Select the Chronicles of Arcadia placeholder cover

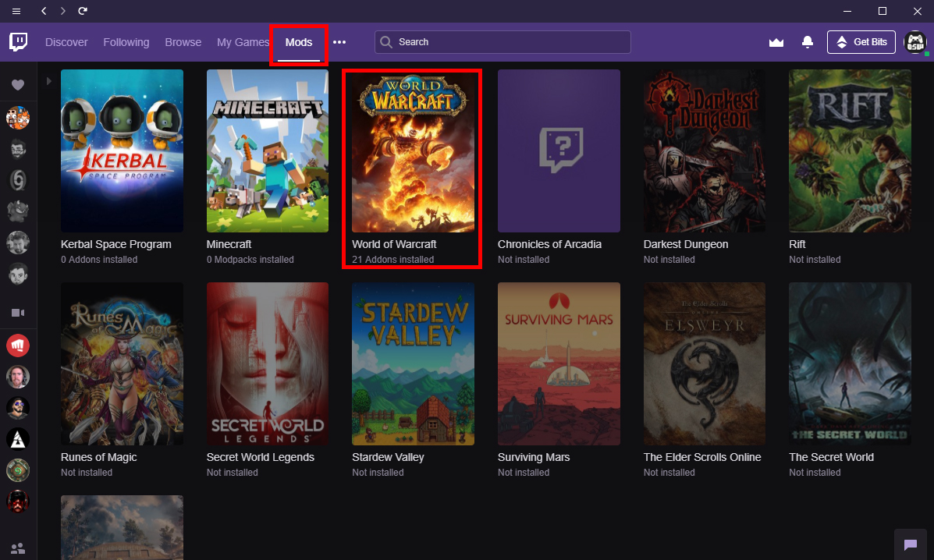(x=559, y=151)
